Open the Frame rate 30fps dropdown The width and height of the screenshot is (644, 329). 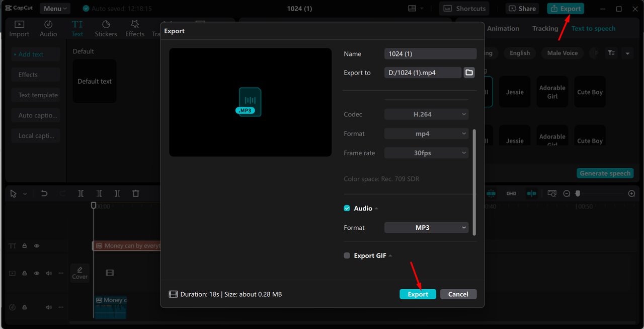coord(426,153)
